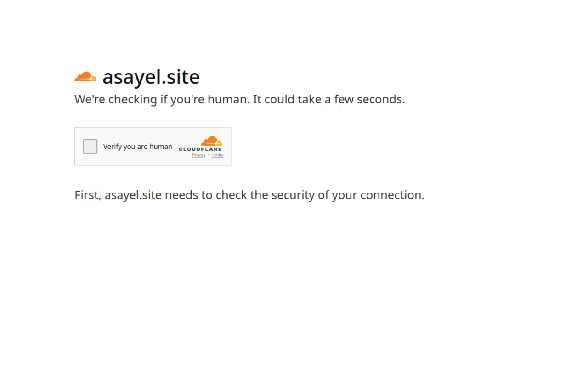Click the word 'Verify' in the widget label
Image resolution: width=588 pixels, height=392 pixels.
coord(113,147)
